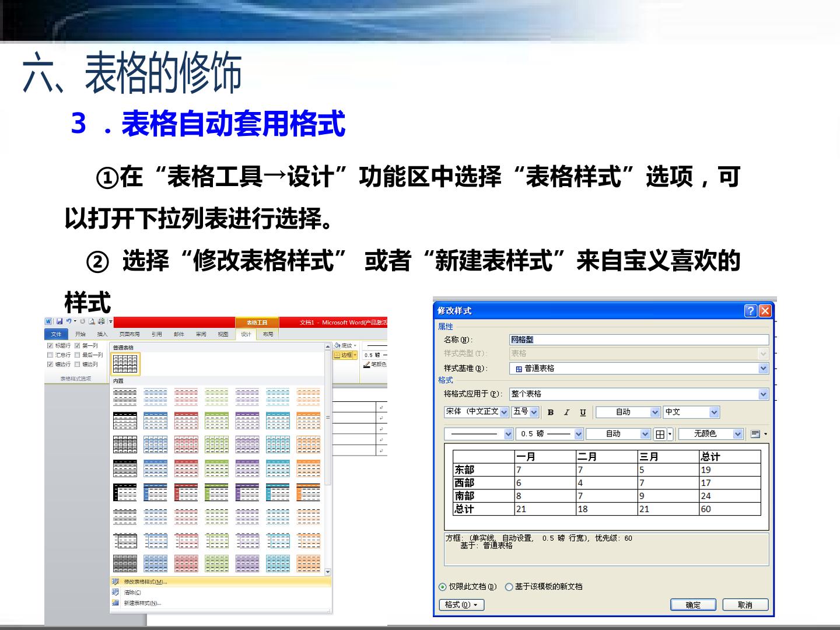Toggle Bold in the Modify Style dialog

point(550,412)
